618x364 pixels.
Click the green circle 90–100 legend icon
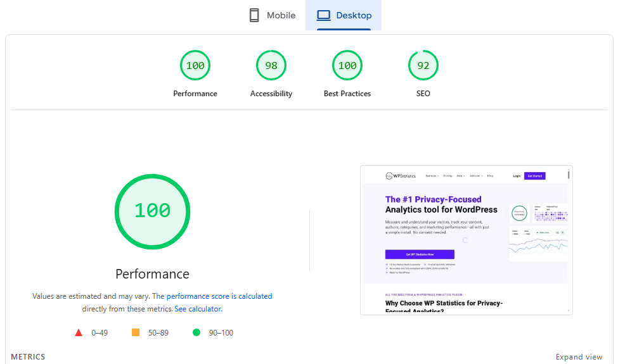pyautogui.click(x=196, y=332)
